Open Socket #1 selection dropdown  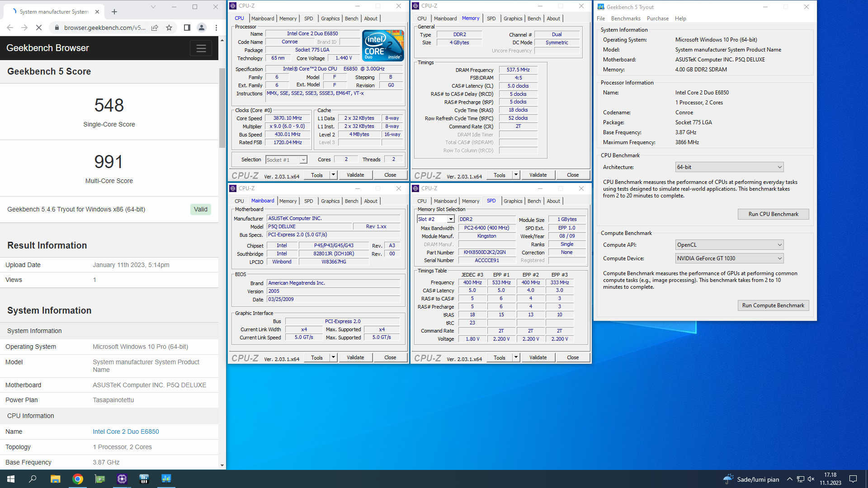(303, 160)
